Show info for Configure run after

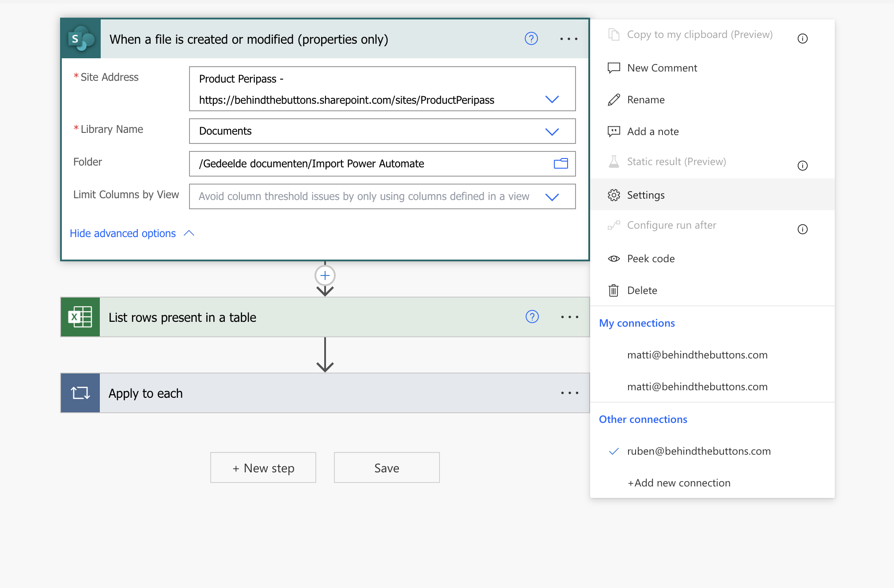(803, 229)
